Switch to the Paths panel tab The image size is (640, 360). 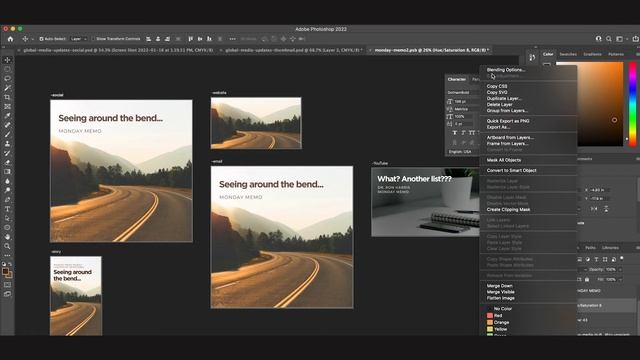pos(590,248)
